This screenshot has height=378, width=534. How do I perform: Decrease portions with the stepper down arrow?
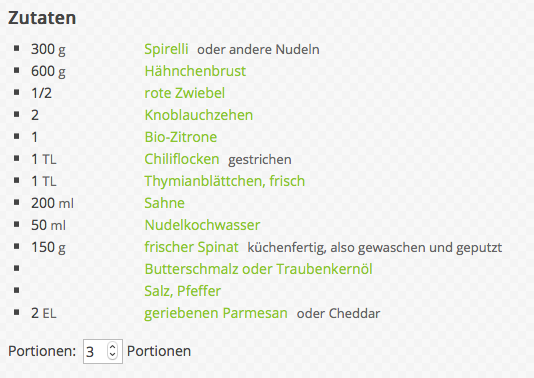(x=112, y=355)
